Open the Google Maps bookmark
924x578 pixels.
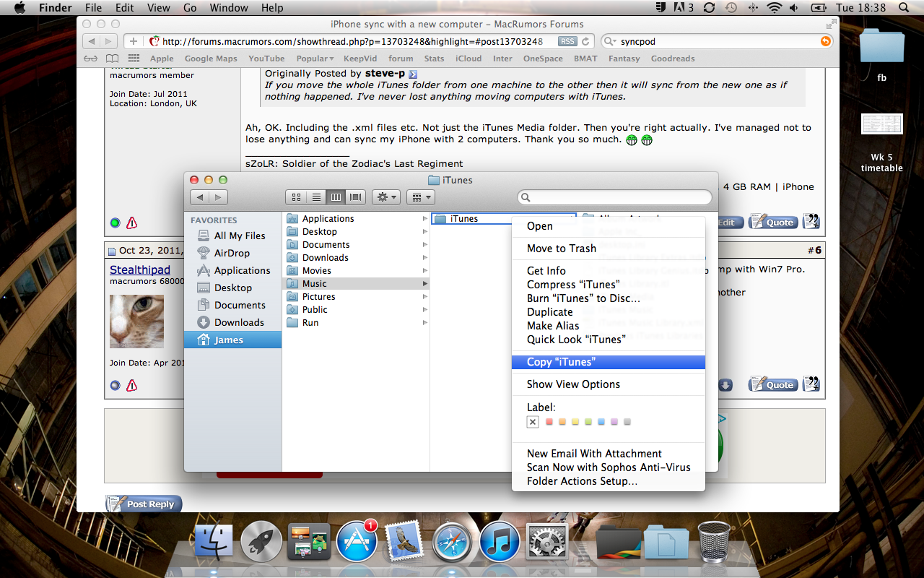pos(211,59)
